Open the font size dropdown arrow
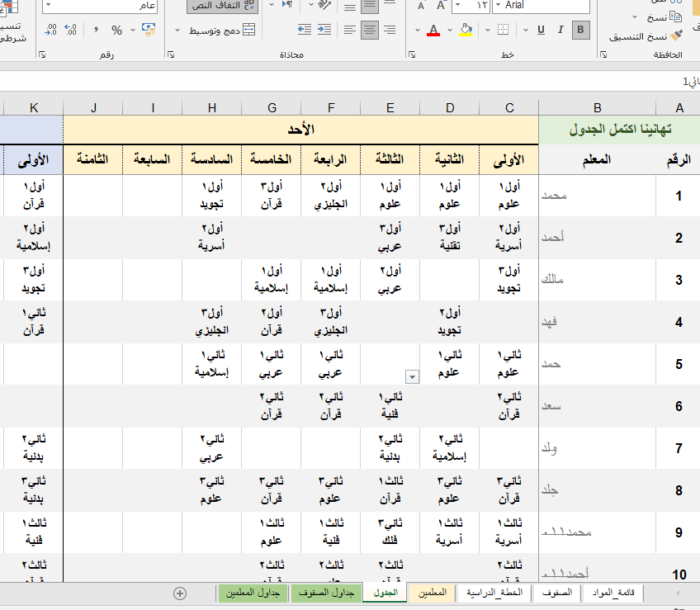This screenshot has height=610, width=700. (457, 5)
